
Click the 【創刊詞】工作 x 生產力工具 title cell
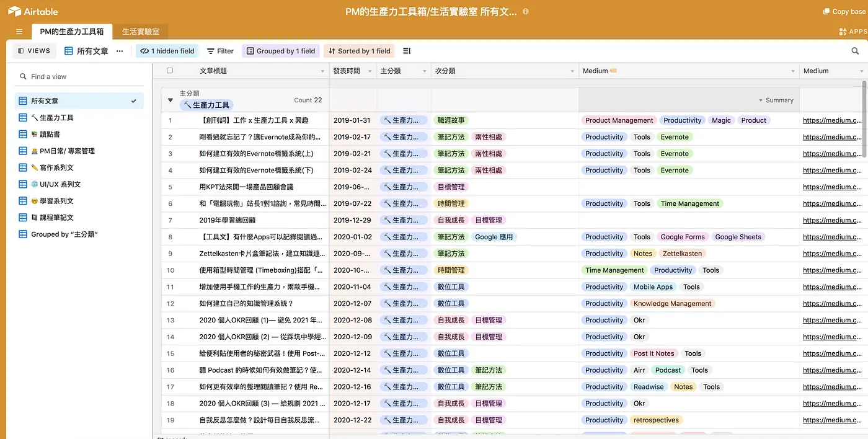(x=254, y=120)
